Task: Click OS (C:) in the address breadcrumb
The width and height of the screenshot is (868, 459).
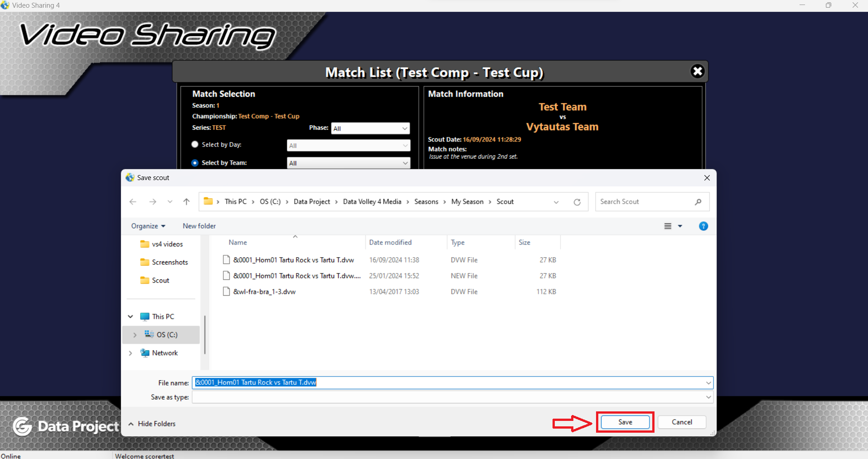Action: 270,202
